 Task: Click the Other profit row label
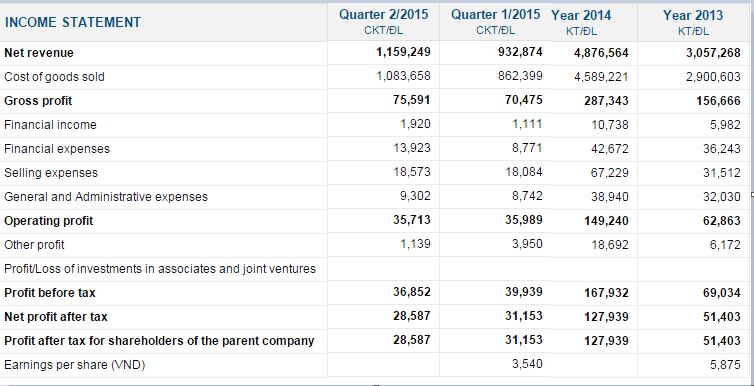(34, 245)
